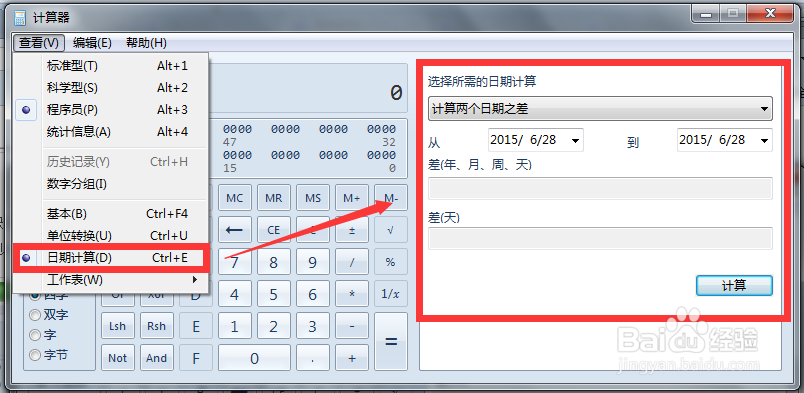Click the digit 0 key
804x393 pixels.
tap(254, 358)
